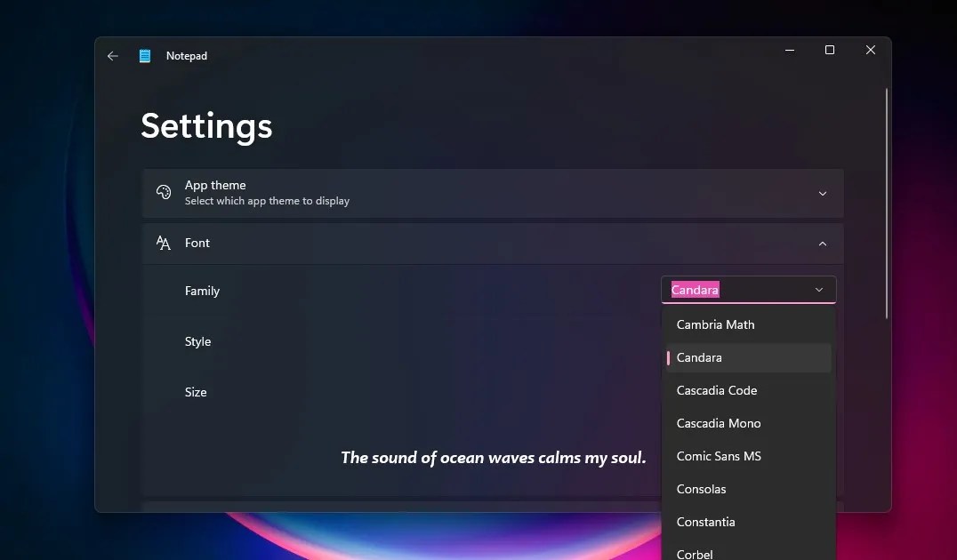Click the App theme palette icon

pos(163,191)
